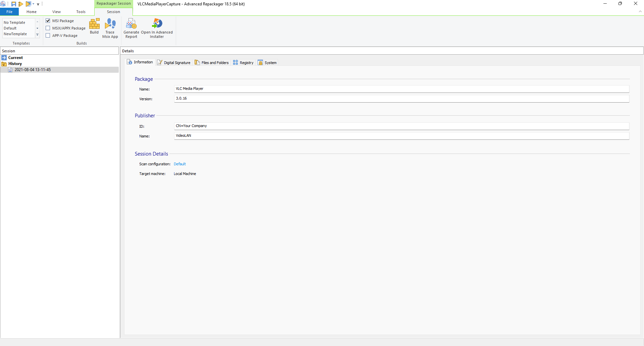Open dropdown next to VM capture icon
Image resolution: width=644 pixels, height=346 pixels.
(x=33, y=4)
